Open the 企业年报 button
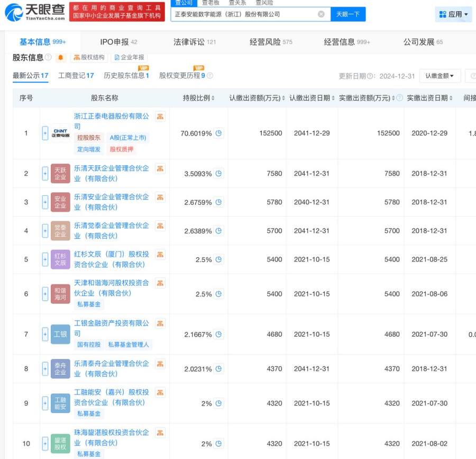476x459 pixels. pyautogui.click(x=130, y=57)
